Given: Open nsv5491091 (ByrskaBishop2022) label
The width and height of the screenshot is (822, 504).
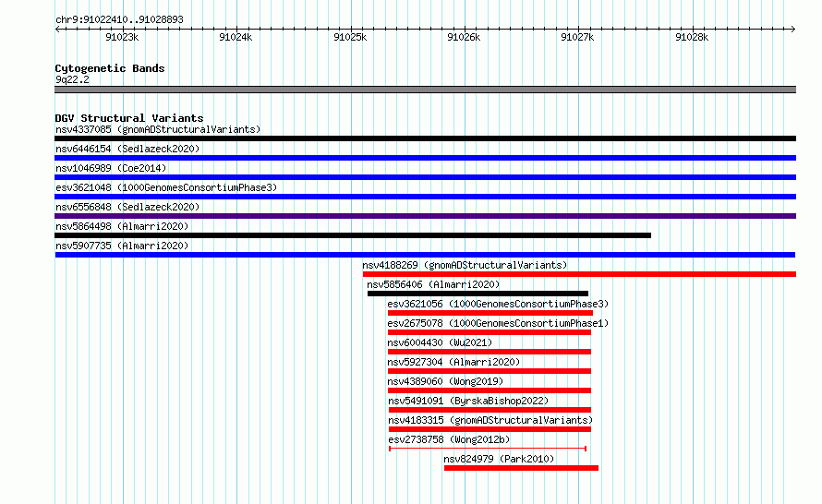Looking at the screenshot, I should 468,401.
